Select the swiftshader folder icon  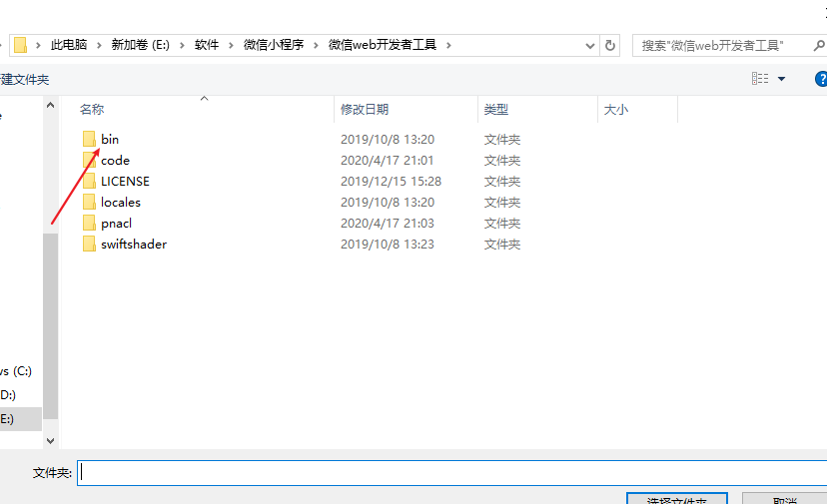[x=89, y=245]
